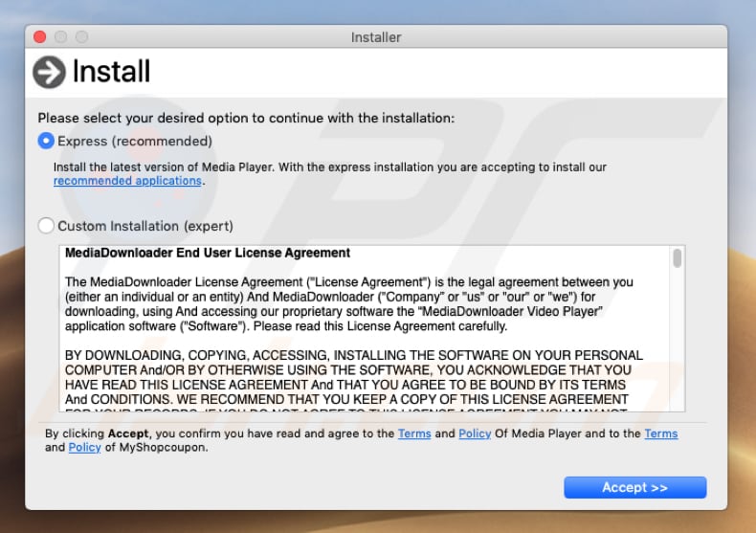The height and width of the screenshot is (533, 756).
Task: Close the Installer window with red button
Action: coord(40,36)
